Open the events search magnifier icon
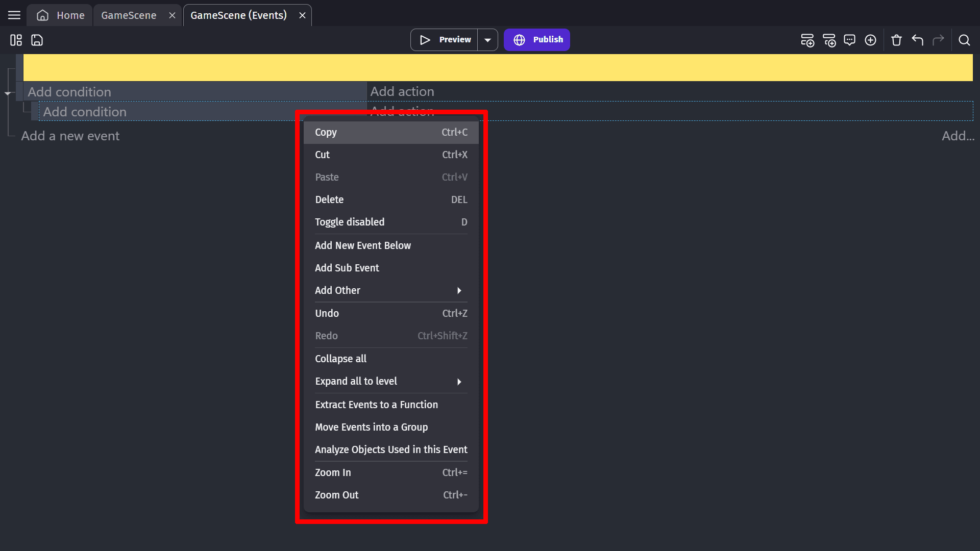 (964, 40)
